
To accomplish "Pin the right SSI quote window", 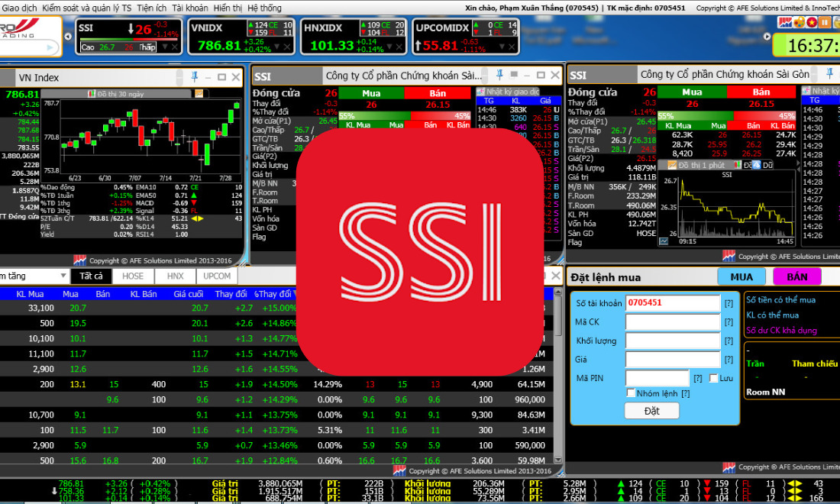I will pos(830,73).
